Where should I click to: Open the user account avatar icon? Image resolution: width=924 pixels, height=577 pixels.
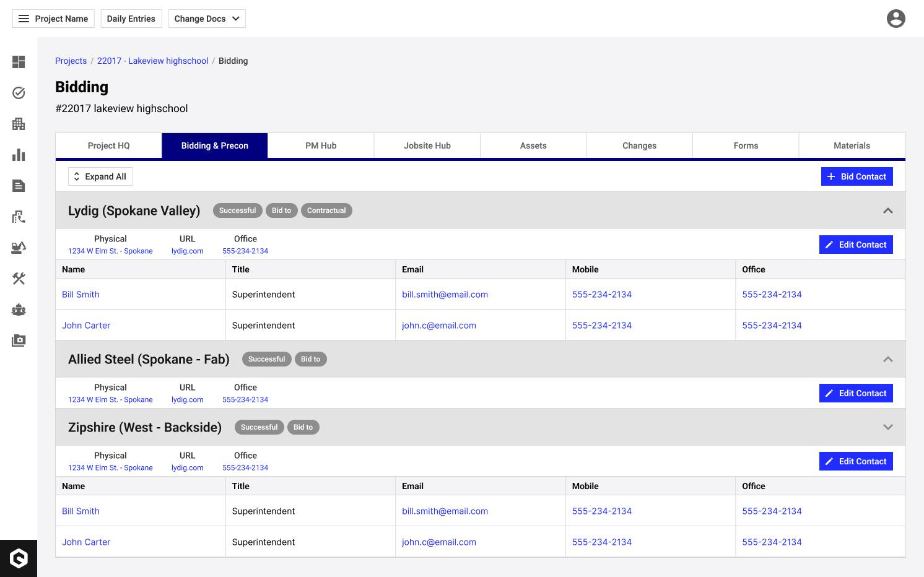tap(896, 19)
